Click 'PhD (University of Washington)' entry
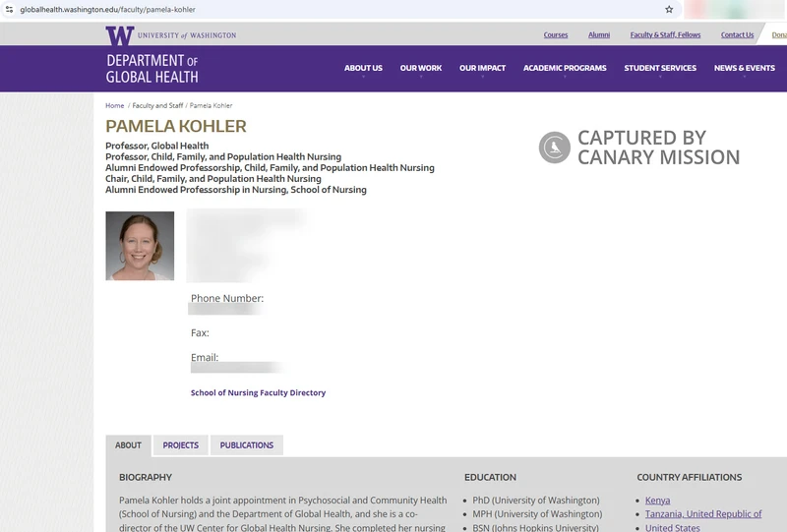Image resolution: width=787 pixels, height=532 pixels. [x=536, y=501]
